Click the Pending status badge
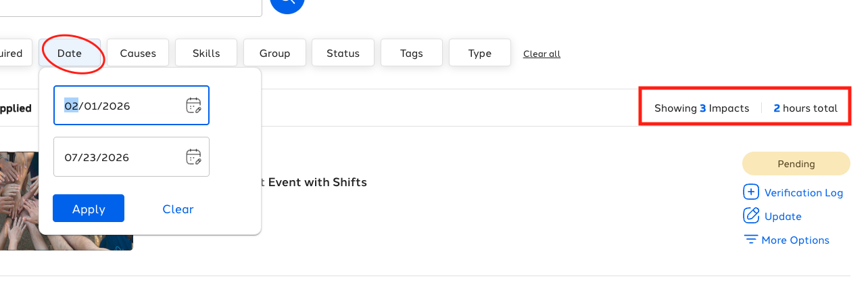868x285 pixels. point(796,164)
